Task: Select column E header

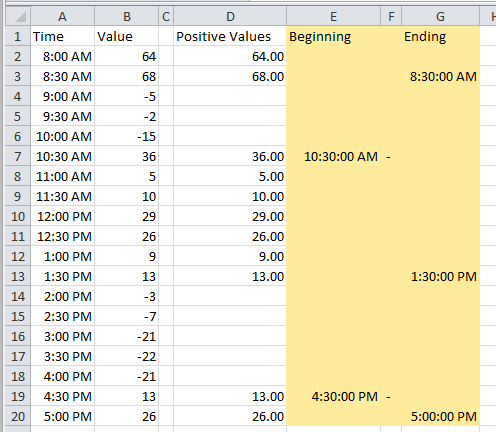Action: click(x=333, y=16)
